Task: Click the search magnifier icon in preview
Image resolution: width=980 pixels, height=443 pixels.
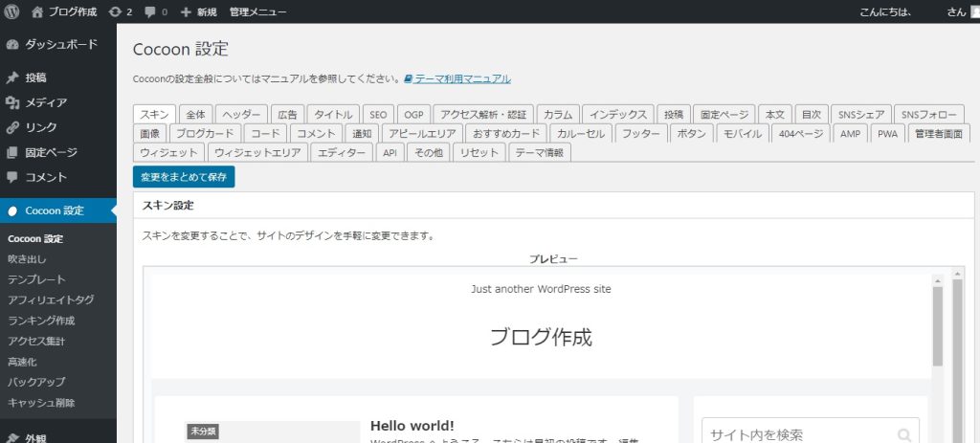Action: (903, 434)
